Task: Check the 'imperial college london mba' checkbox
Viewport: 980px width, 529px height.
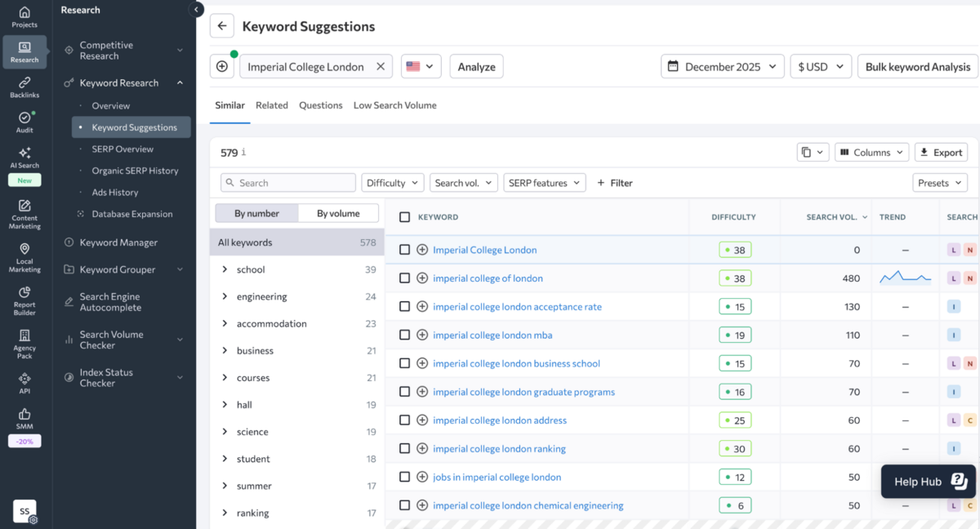Action: (404, 335)
